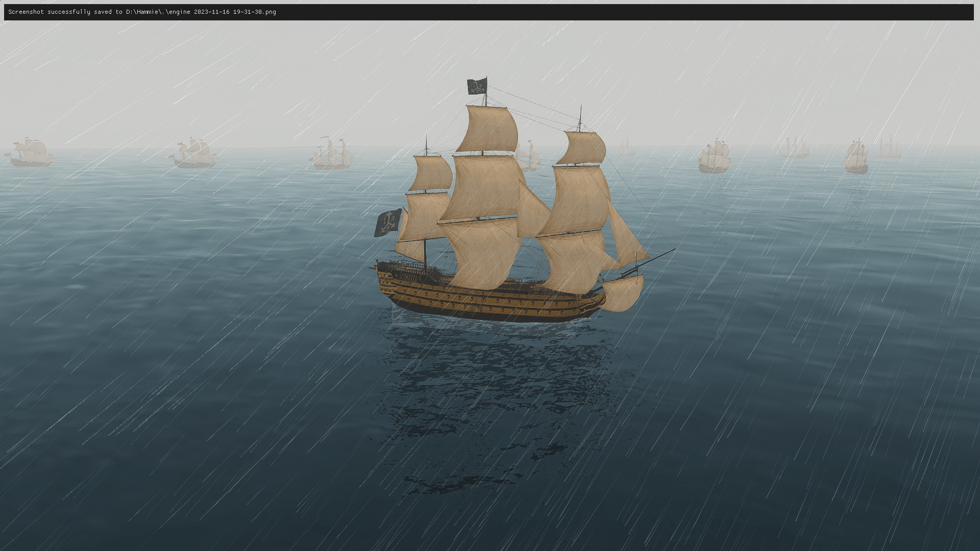Click the faint rightmost ship on the horizon

(x=889, y=147)
